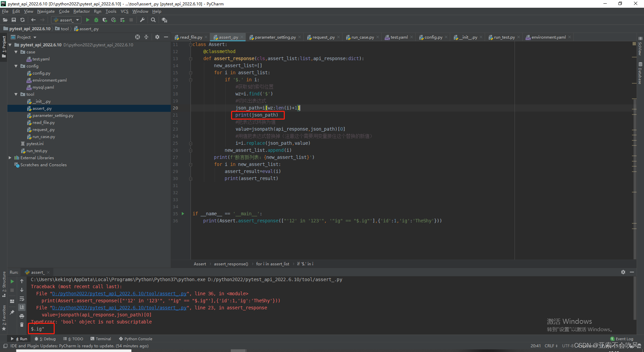This screenshot has width=644, height=352.
Task: Click the Profile run clock icon
Action: pyautogui.click(x=114, y=20)
